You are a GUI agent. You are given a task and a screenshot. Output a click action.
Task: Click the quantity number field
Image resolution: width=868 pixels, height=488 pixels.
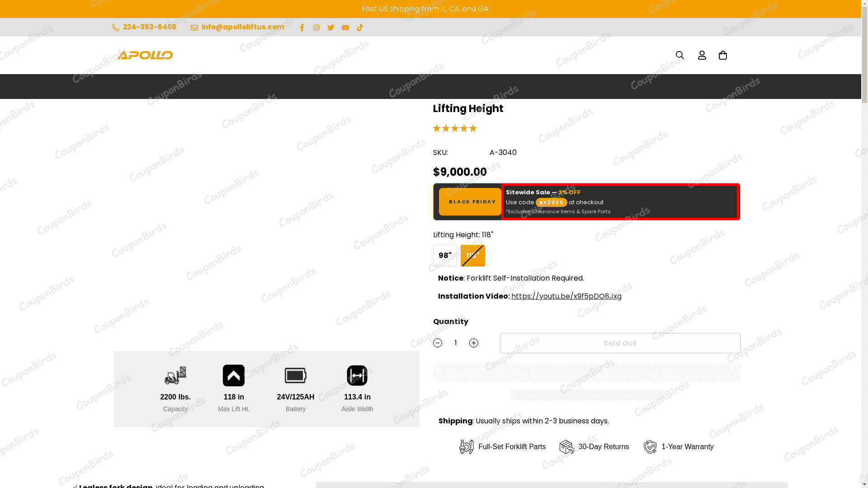pyautogui.click(x=456, y=343)
